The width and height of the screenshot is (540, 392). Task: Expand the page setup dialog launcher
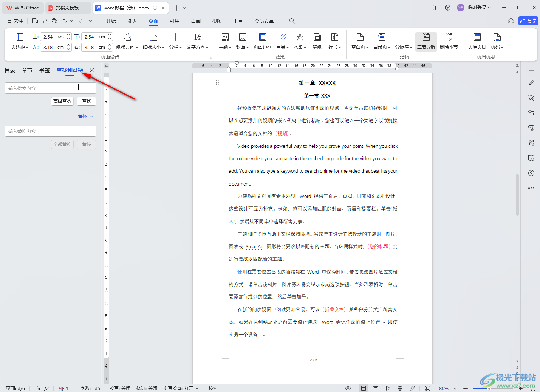(x=211, y=58)
